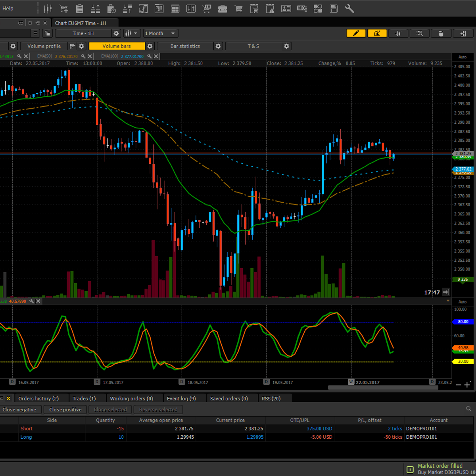Open the clipboard icon in the top toolbar
Image resolution: width=476 pixels, height=476 pixels.
tap(80, 8)
